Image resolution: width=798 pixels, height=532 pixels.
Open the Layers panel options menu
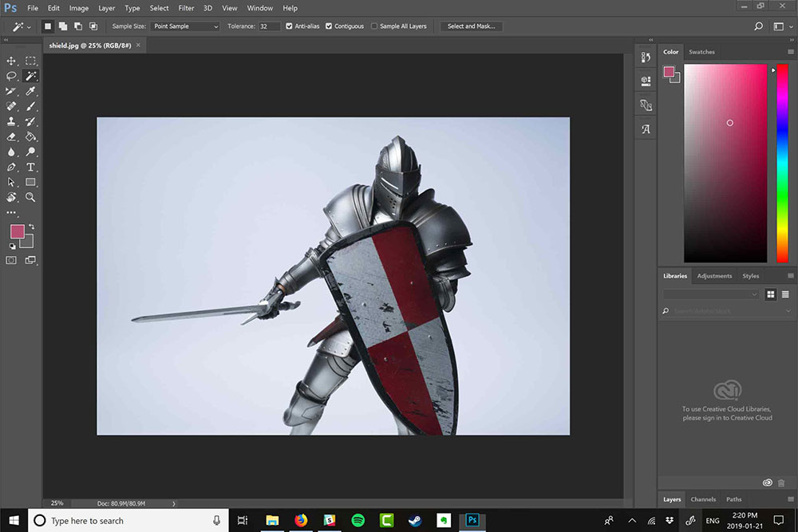[x=790, y=499]
